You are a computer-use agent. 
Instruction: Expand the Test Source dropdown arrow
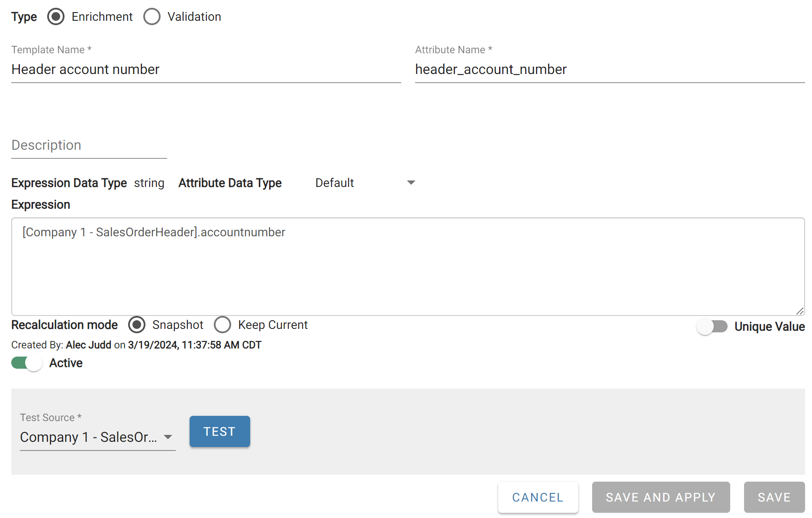point(168,438)
